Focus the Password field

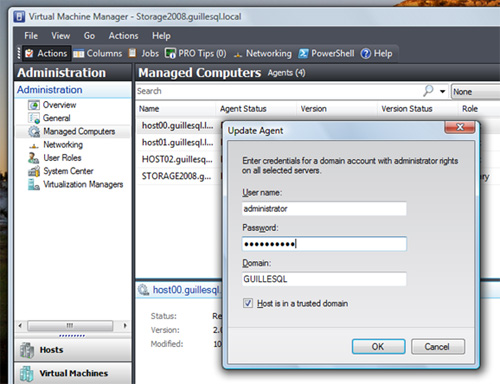pos(324,244)
